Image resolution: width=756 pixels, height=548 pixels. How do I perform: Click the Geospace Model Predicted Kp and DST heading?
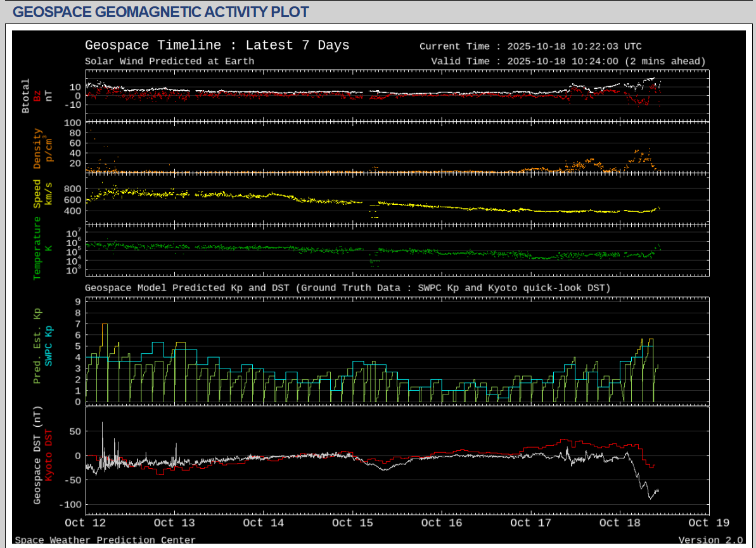point(347,288)
